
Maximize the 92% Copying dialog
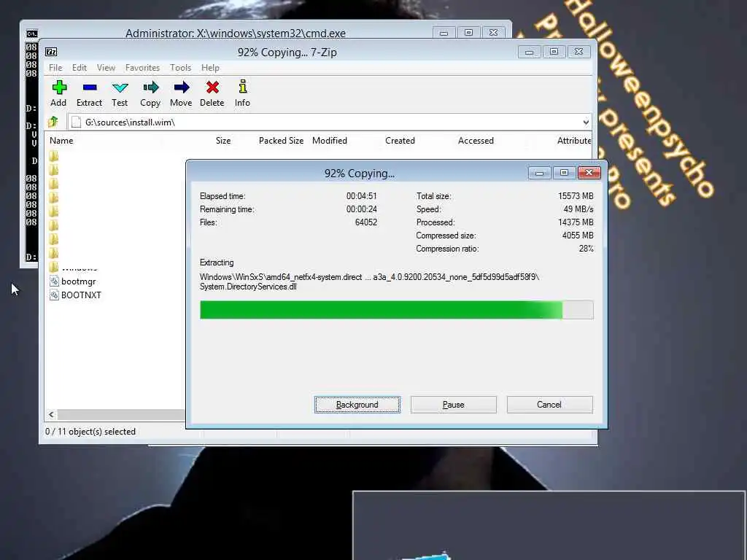click(564, 172)
